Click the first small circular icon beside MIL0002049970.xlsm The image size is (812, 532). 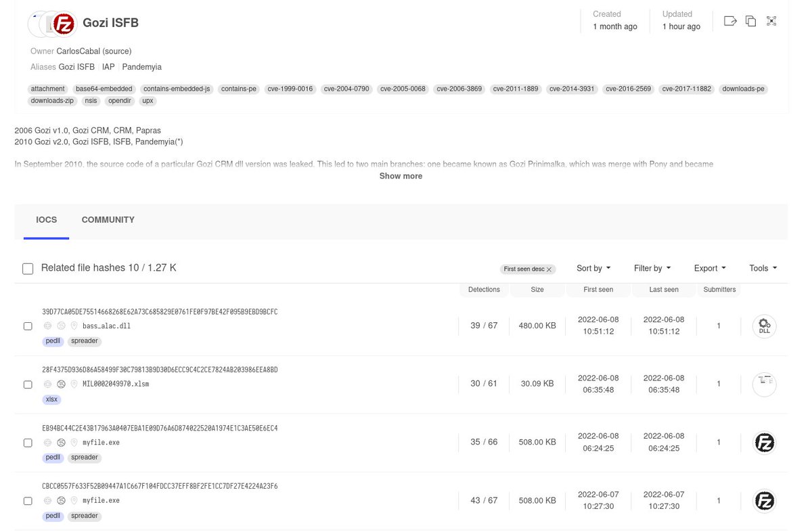click(48, 384)
